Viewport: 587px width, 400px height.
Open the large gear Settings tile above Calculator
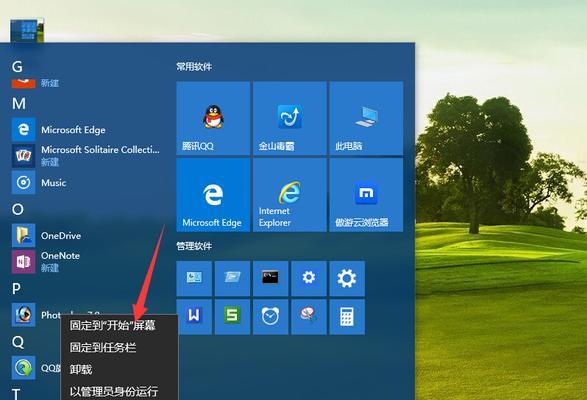coord(347,278)
